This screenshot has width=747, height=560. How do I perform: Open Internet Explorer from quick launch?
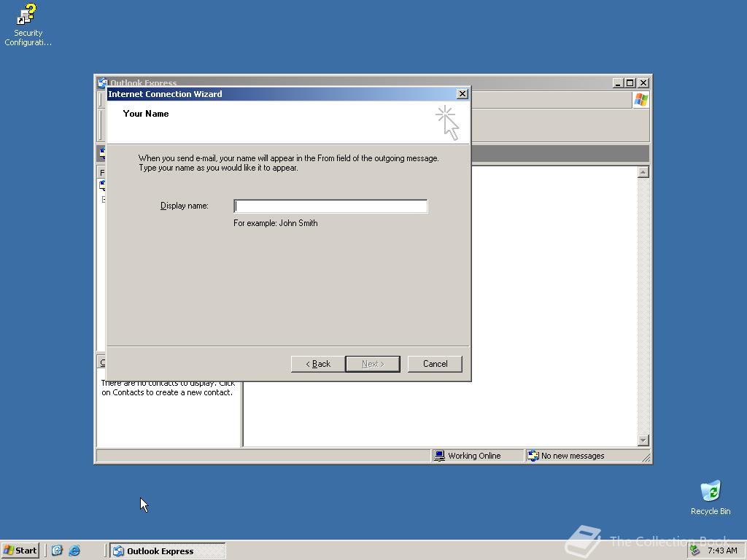pos(74,551)
